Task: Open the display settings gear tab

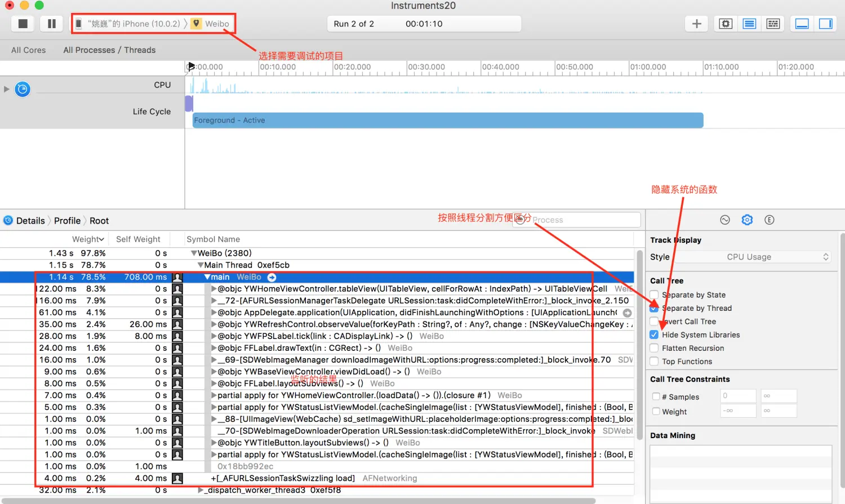Action: [x=747, y=220]
